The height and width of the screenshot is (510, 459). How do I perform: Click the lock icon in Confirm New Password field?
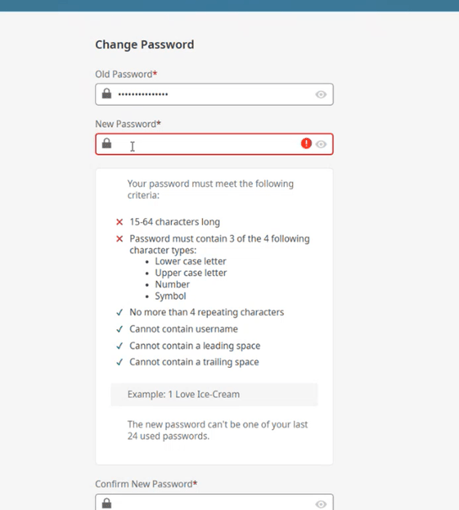[x=107, y=503]
